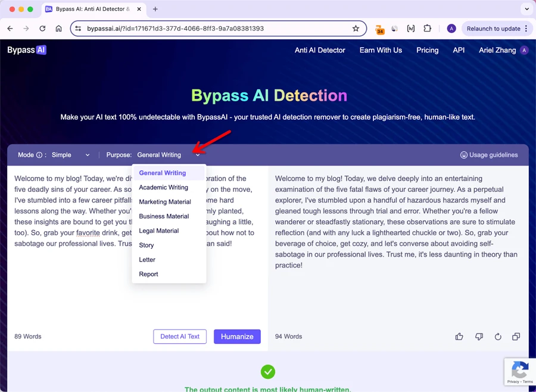This screenshot has height=392, width=536.
Task: Bookmark this page with the star icon
Action: 356,29
